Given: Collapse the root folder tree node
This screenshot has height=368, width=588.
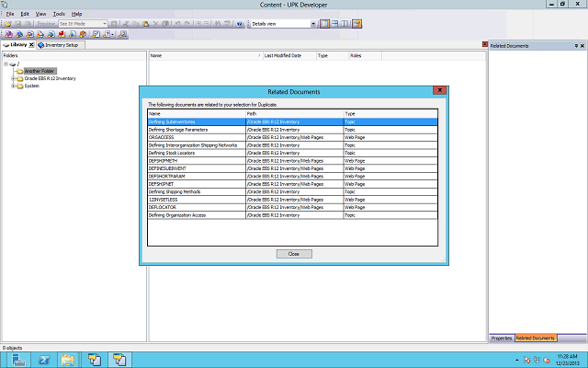Looking at the screenshot, I should (x=6, y=64).
